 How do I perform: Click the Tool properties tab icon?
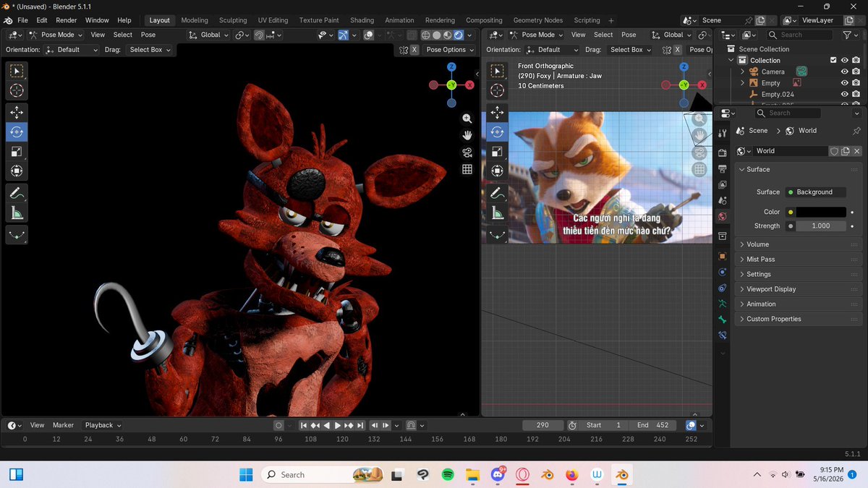tap(722, 133)
